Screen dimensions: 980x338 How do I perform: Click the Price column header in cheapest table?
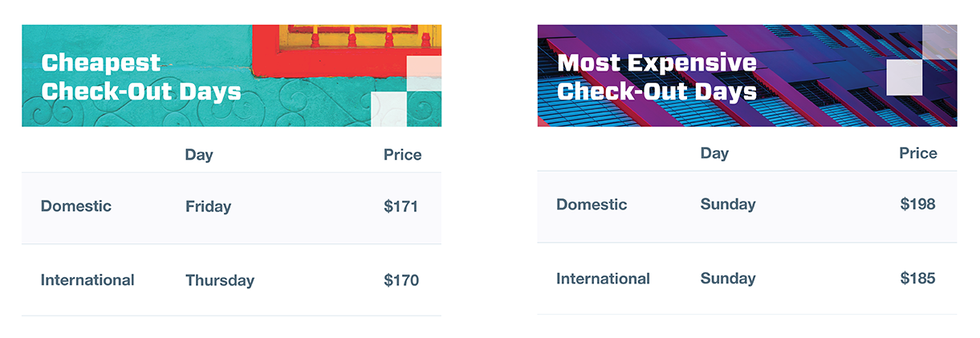tap(402, 154)
